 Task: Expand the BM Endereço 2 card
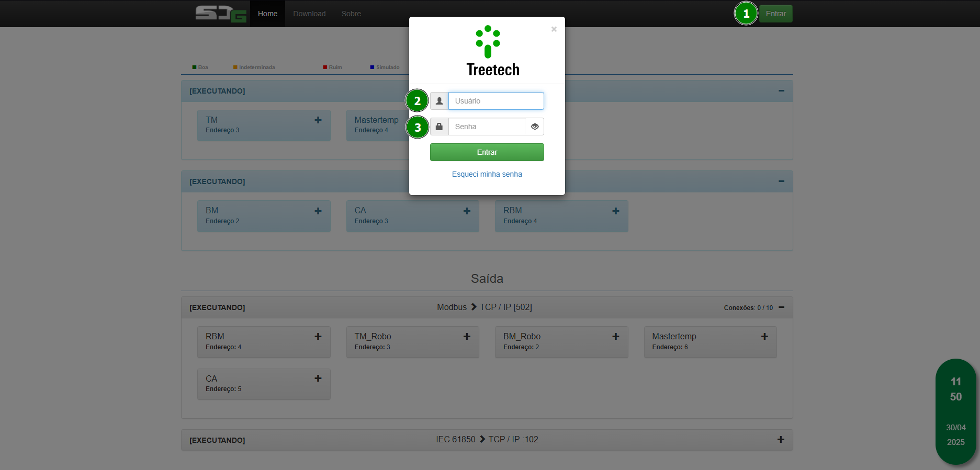(x=318, y=211)
